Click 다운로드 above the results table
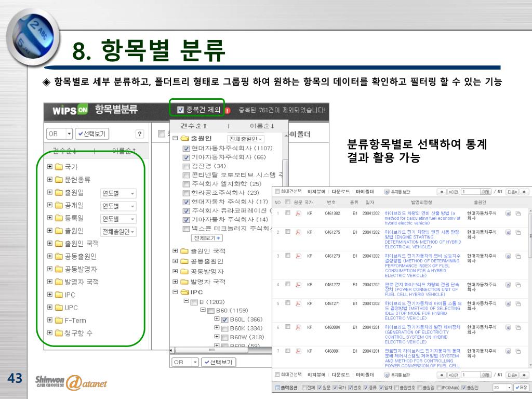This screenshot has height=399, width=532. point(340,192)
